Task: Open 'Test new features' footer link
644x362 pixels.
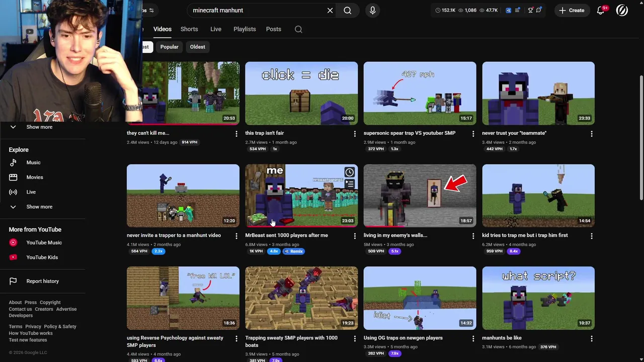Action: coord(28,340)
